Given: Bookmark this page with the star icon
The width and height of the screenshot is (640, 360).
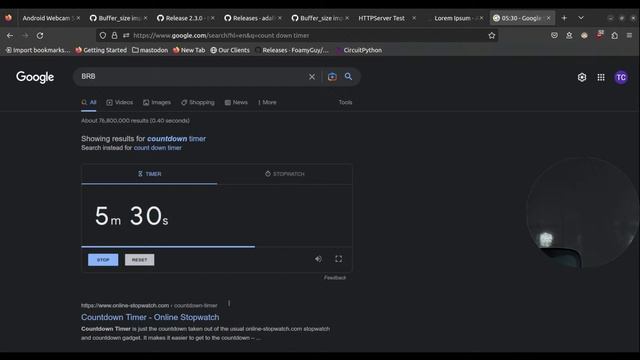Looking at the screenshot, I should coord(492,36).
